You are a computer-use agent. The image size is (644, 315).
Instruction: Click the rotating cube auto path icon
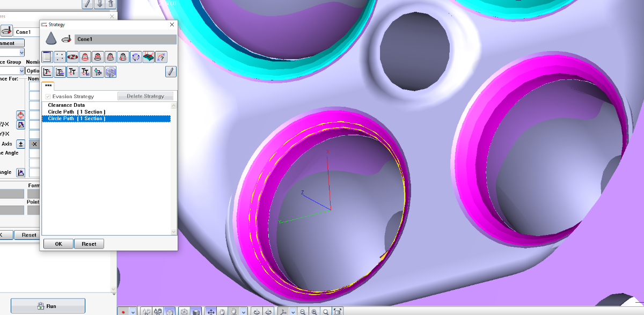pos(136,57)
